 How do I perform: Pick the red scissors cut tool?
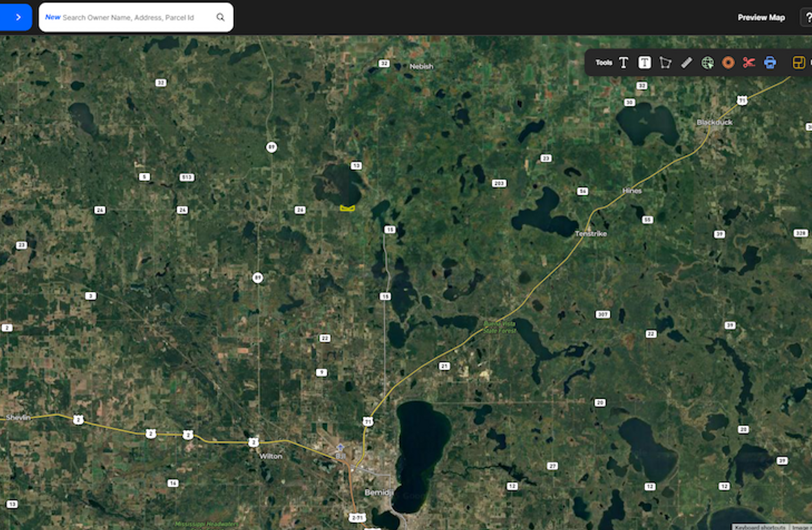749,62
